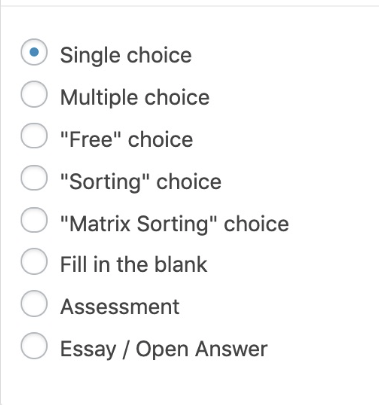Click the currently selected blue-dotted radio button
The height and width of the screenshot is (405, 379).
(x=34, y=52)
